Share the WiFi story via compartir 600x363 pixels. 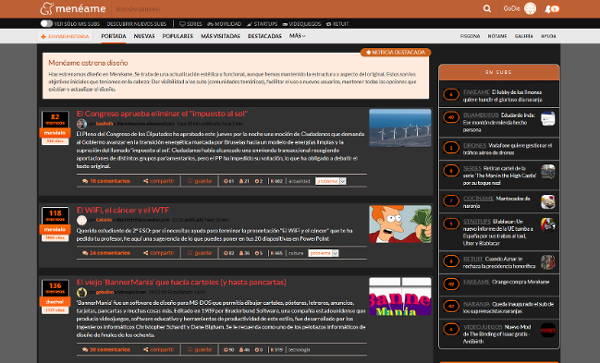pyautogui.click(x=158, y=253)
